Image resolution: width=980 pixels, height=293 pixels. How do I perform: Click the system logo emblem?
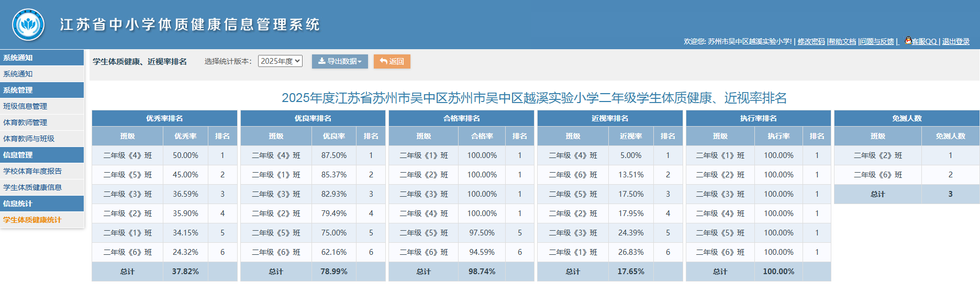click(28, 25)
